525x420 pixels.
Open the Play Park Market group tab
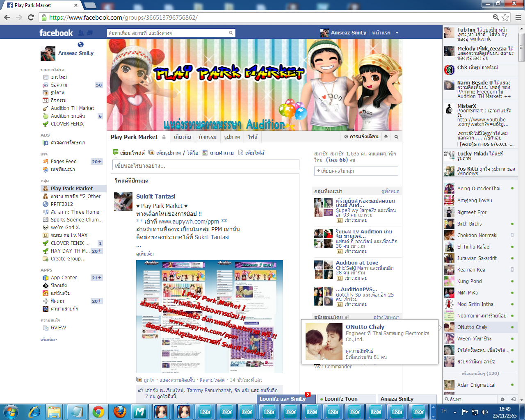[134, 137]
